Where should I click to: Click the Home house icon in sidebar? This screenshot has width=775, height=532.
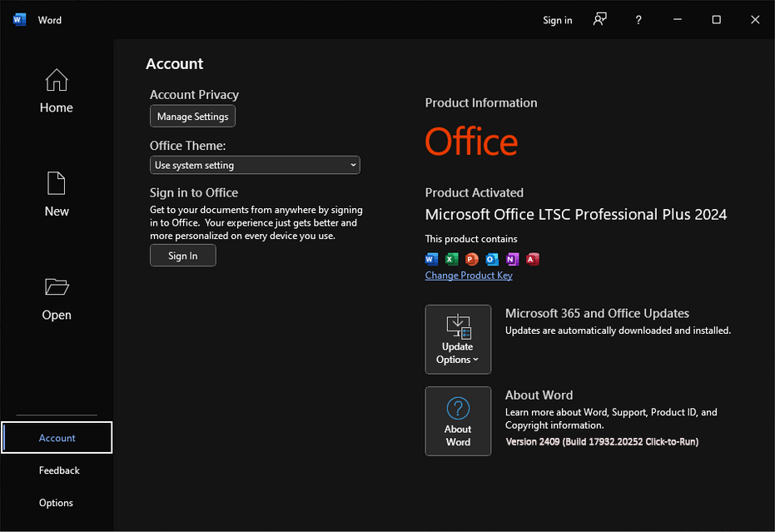click(x=57, y=81)
